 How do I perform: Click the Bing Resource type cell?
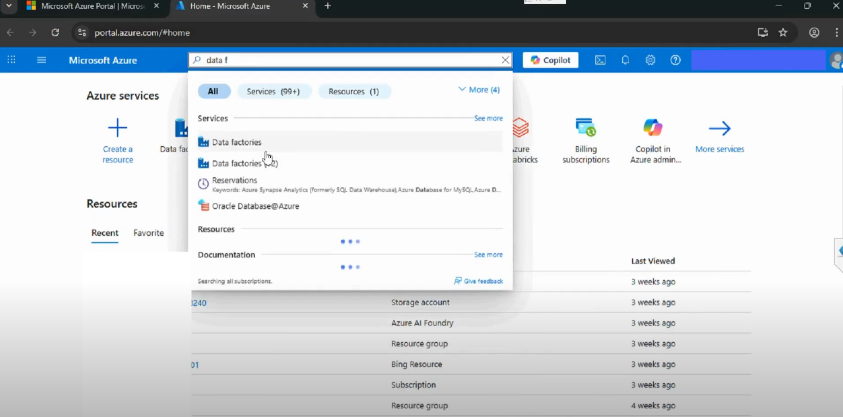click(x=417, y=364)
